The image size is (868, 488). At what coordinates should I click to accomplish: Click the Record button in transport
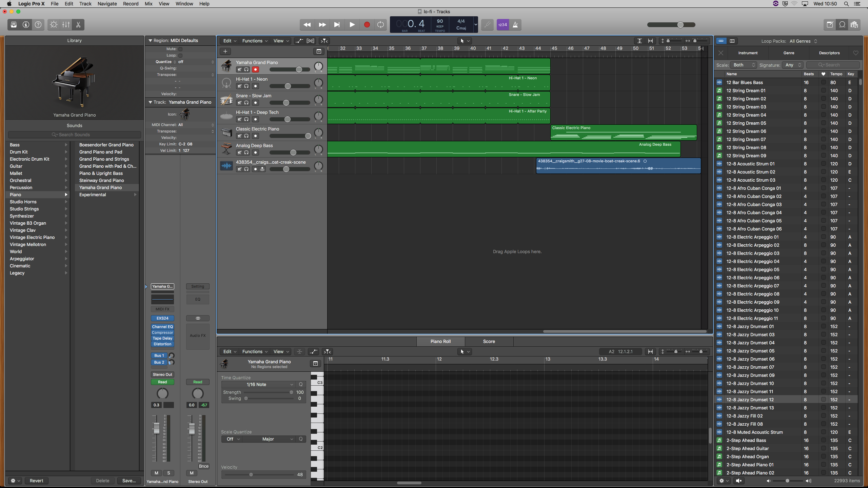pos(367,25)
